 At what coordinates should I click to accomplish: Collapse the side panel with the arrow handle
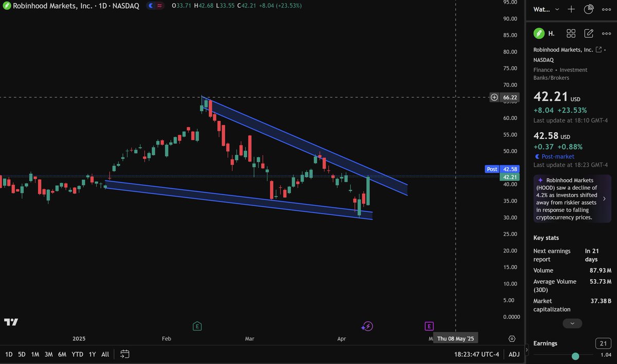[527, 349]
